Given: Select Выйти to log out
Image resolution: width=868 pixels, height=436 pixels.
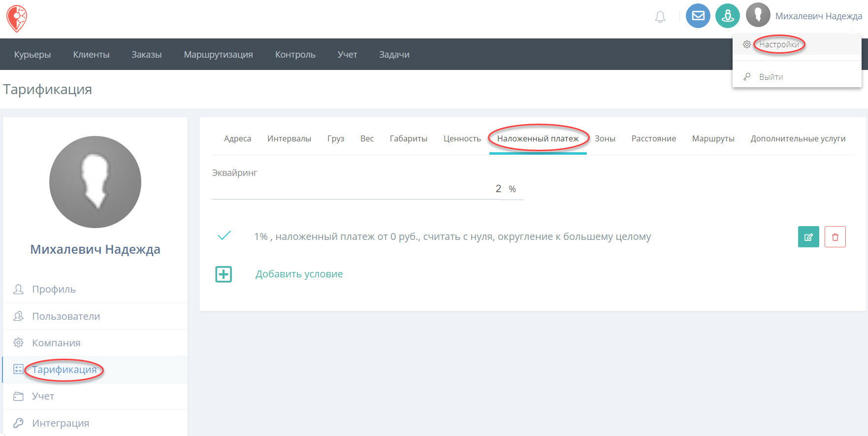Looking at the screenshot, I should pyautogui.click(x=771, y=77).
